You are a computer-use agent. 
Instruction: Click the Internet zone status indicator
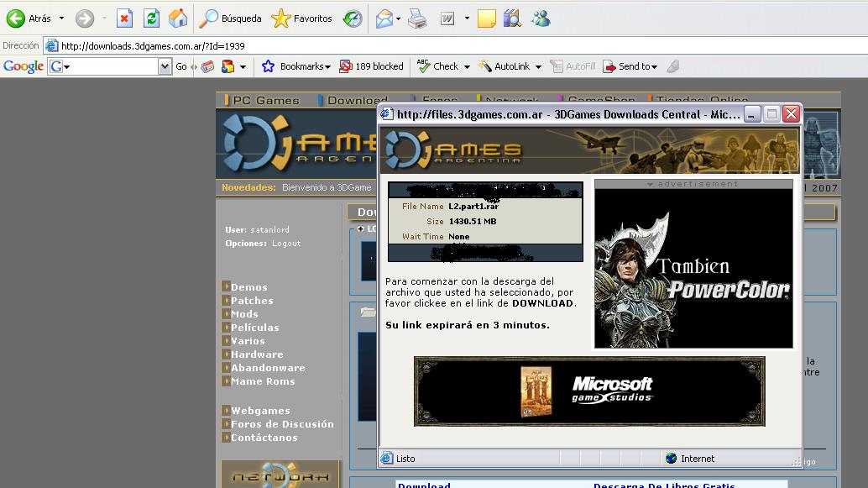690,458
